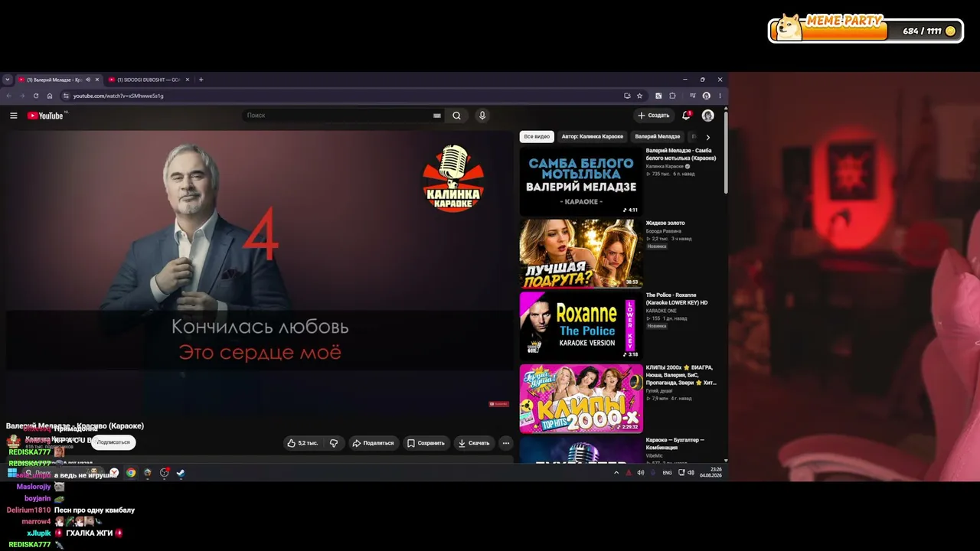The height and width of the screenshot is (551, 980).
Task: Click the YouTube page vertical scrollbar
Action: click(x=726, y=153)
